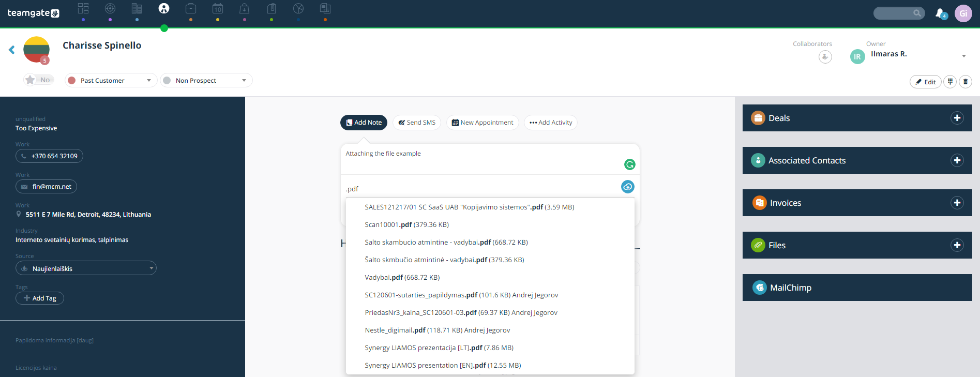Select Synergy LIAMOS prezentacija [LT].pdf
Viewport: 980px width, 377px height.
pyautogui.click(x=490, y=348)
